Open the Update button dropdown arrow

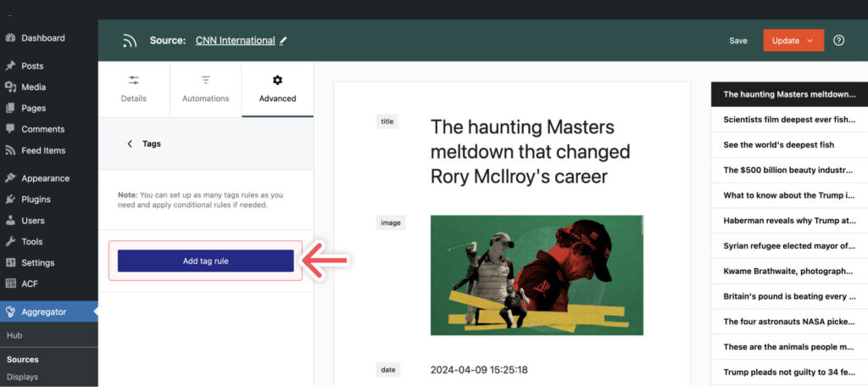(x=810, y=41)
